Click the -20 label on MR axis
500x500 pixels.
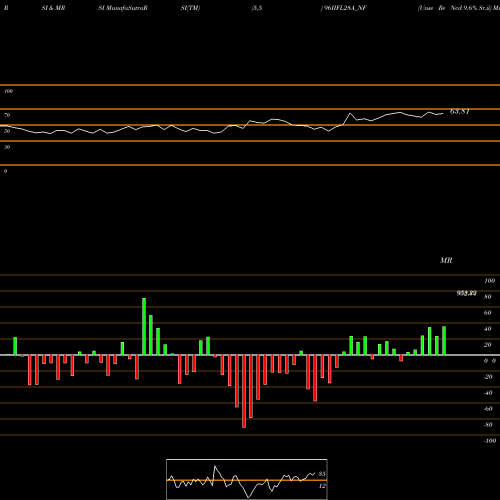tap(488, 377)
